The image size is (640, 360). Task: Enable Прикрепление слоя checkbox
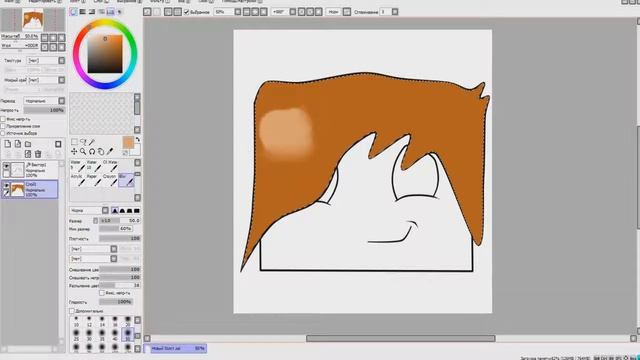tap(3, 126)
